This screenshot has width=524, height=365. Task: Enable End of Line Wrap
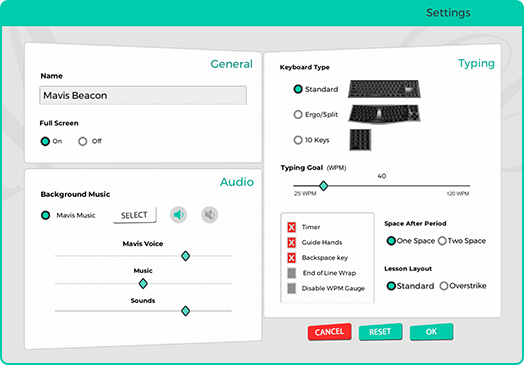click(x=291, y=273)
